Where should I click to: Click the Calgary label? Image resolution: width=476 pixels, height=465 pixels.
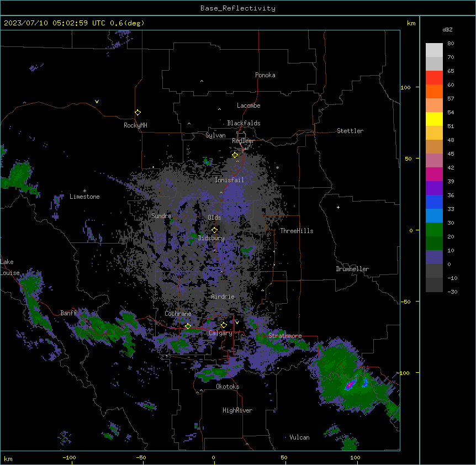[221, 333]
